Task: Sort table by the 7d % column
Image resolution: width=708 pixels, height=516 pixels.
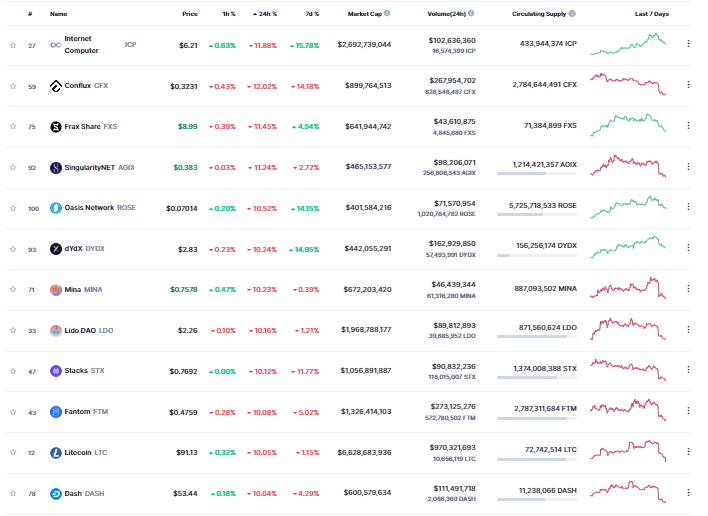Action: tap(312, 14)
